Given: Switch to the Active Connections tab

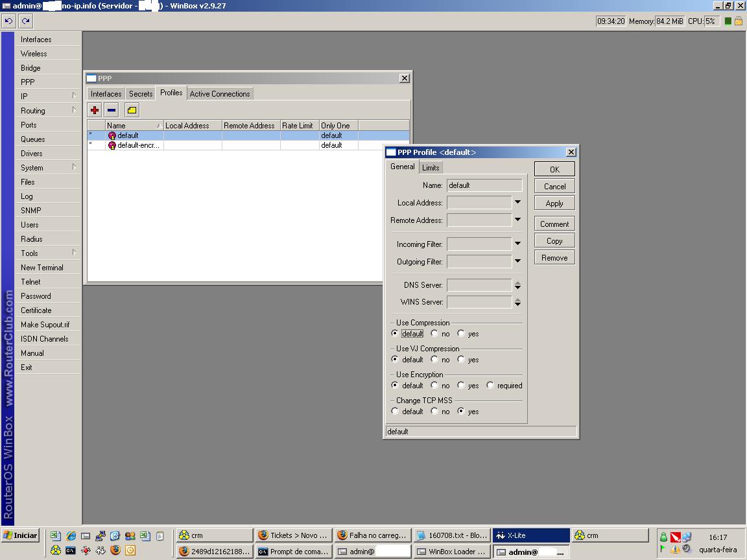Looking at the screenshot, I should pos(220,94).
